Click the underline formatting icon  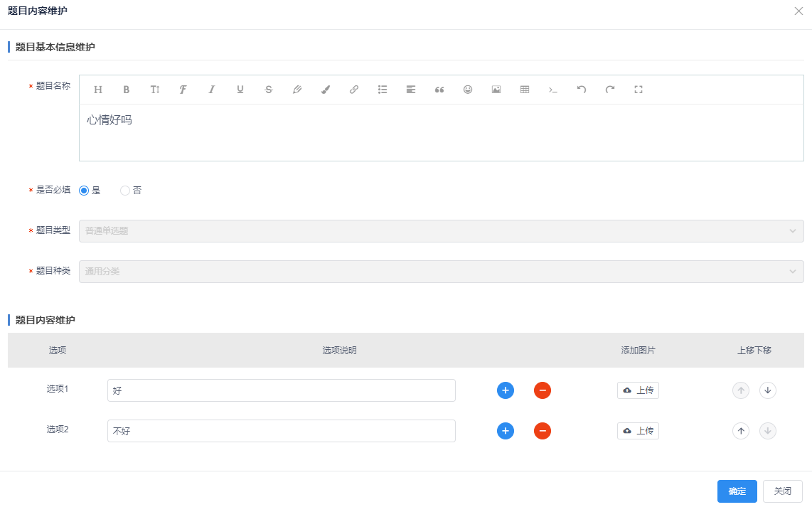pyautogui.click(x=240, y=90)
